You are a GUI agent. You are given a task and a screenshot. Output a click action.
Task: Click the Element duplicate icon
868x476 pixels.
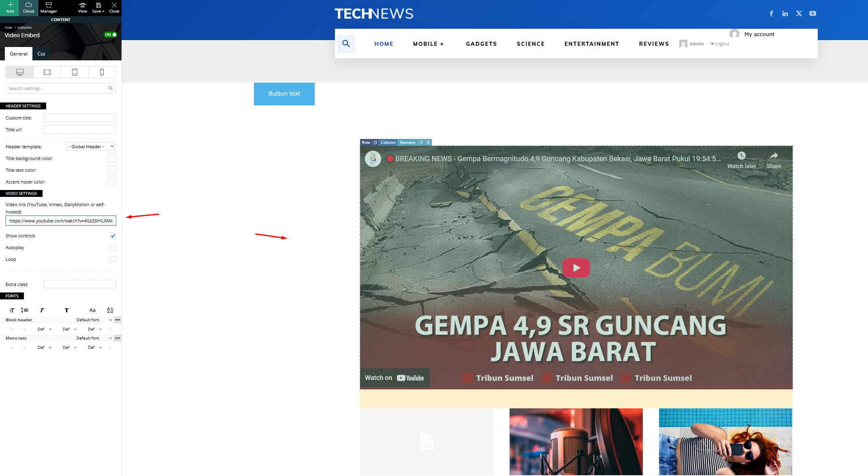421,143
